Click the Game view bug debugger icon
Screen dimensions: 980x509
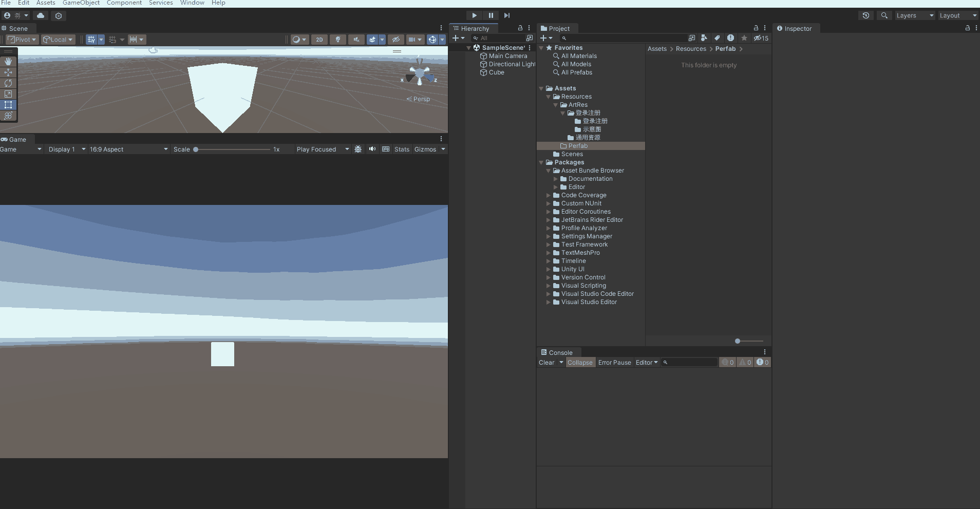click(358, 149)
